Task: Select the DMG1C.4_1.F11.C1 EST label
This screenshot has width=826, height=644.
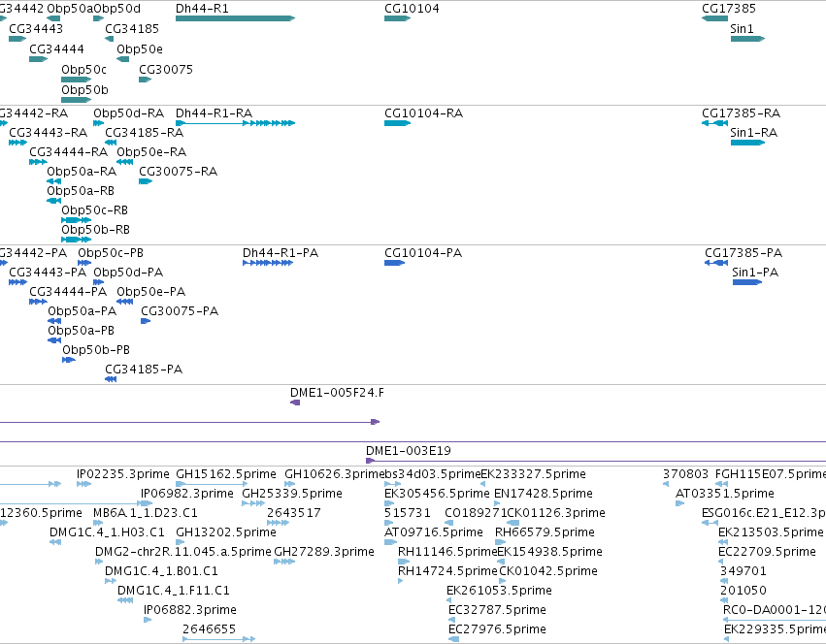Action: click(x=174, y=591)
